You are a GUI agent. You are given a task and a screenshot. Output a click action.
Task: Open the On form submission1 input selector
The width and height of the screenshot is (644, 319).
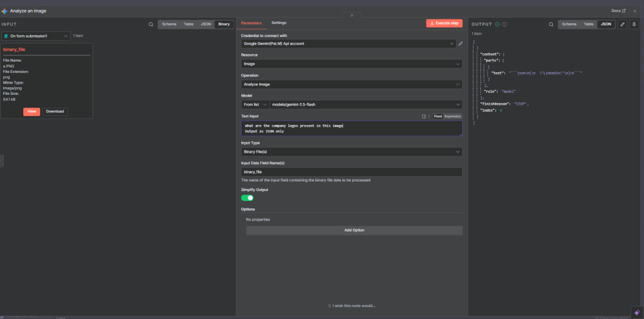[36, 36]
